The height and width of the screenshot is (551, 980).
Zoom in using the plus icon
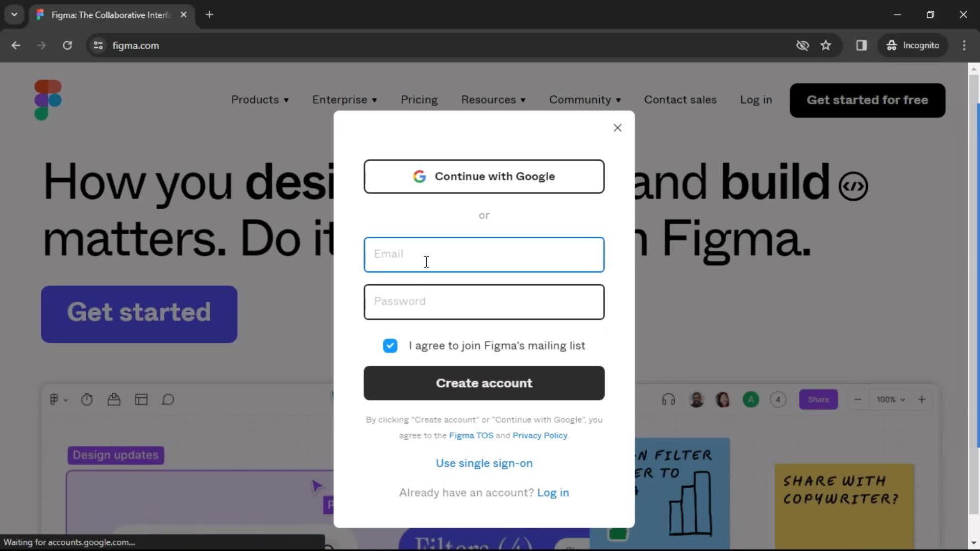pyautogui.click(x=922, y=399)
